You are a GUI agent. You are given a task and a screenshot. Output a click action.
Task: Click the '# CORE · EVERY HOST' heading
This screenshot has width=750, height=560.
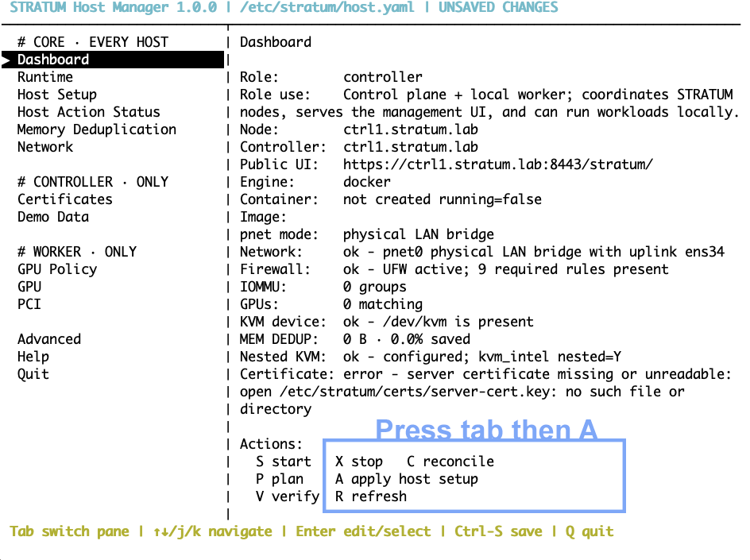[x=93, y=42]
